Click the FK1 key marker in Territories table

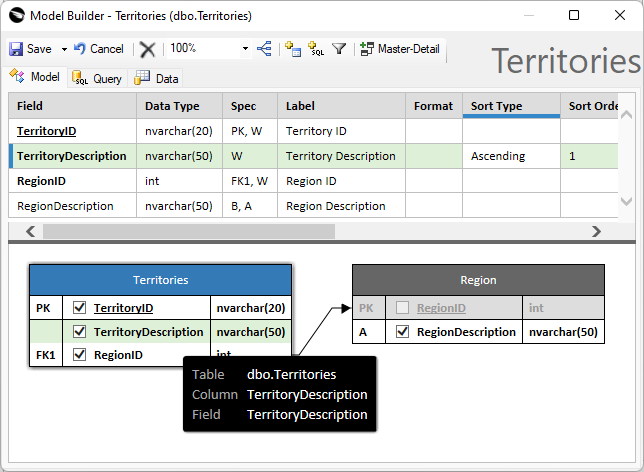tap(46, 355)
